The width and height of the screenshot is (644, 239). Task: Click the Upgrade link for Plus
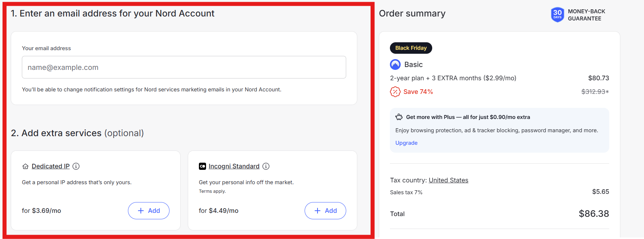(406, 143)
